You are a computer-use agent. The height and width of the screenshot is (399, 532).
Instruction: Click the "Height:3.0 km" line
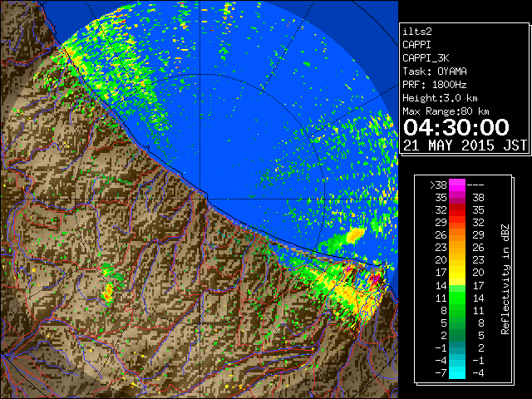point(440,98)
